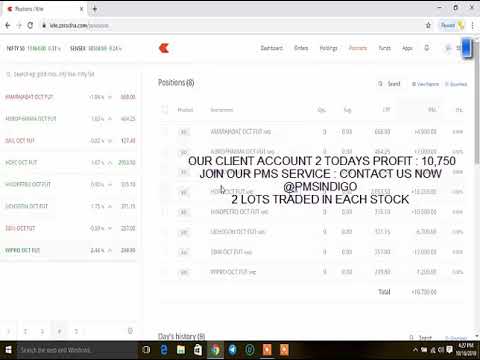
Task: Go to the Holdings menu
Action: 328,48
